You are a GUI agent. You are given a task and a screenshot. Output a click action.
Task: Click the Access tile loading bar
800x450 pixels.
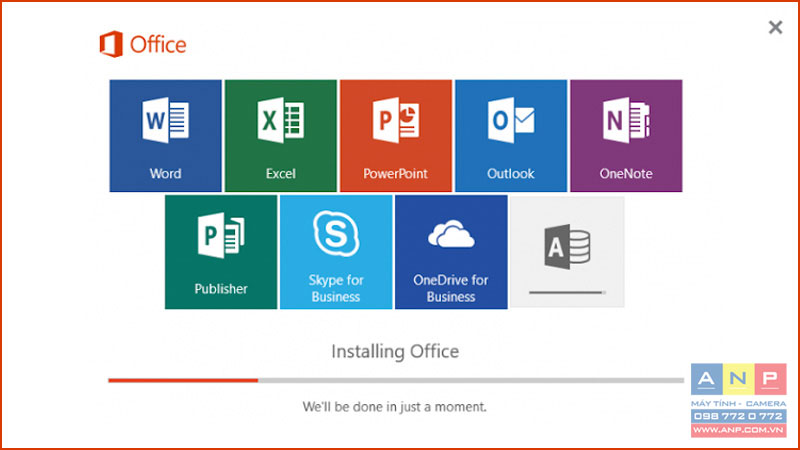(567, 292)
